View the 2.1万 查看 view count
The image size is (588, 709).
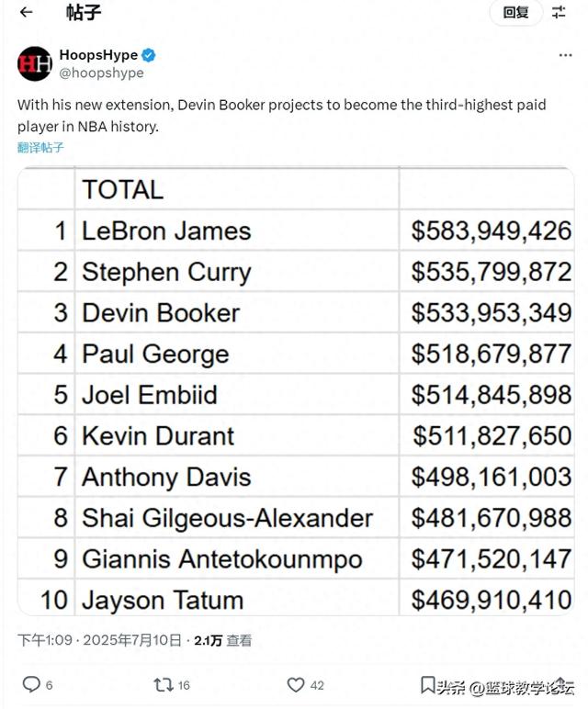[x=223, y=640]
